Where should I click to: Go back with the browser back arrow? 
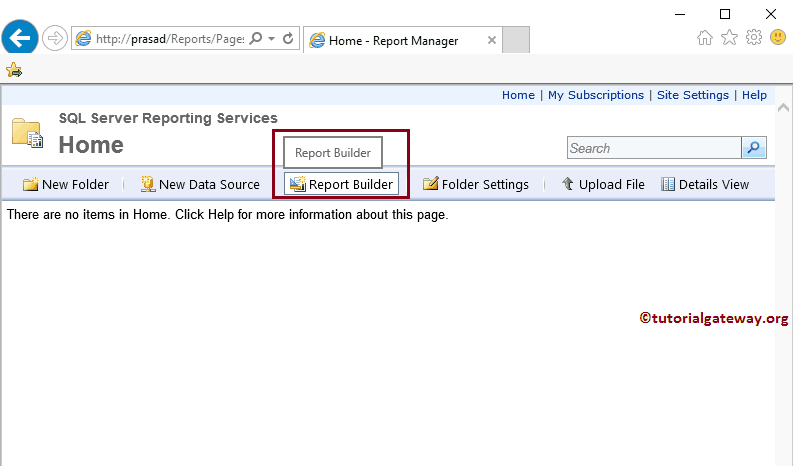point(20,38)
